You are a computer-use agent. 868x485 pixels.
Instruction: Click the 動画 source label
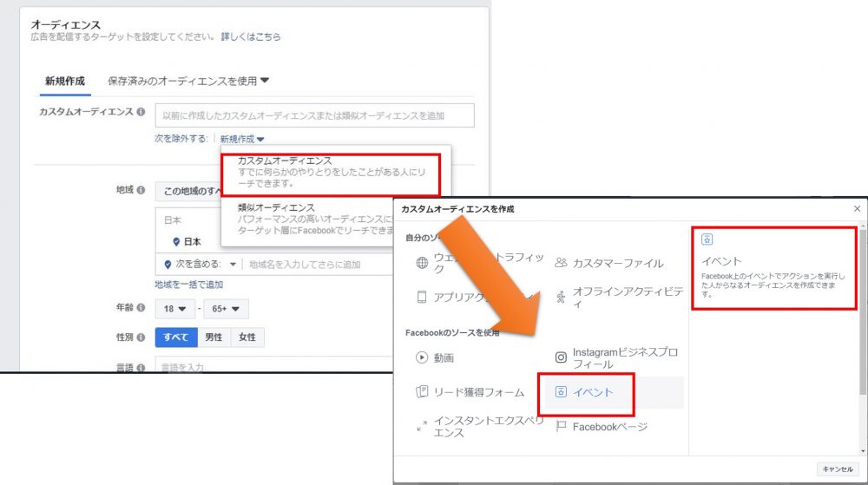444,357
